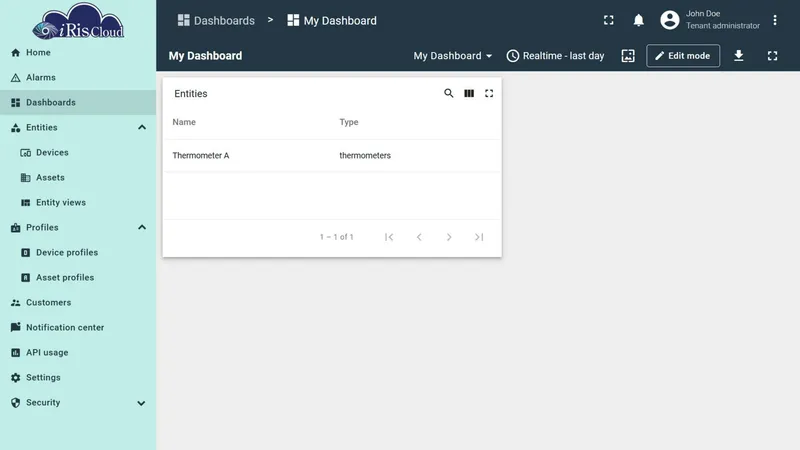Click the Edit mode button
Viewport: 800px width, 450px height.
683,56
